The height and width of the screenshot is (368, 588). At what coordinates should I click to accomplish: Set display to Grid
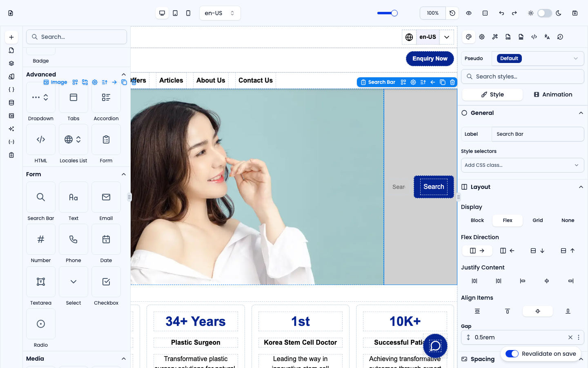tap(538, 220)
